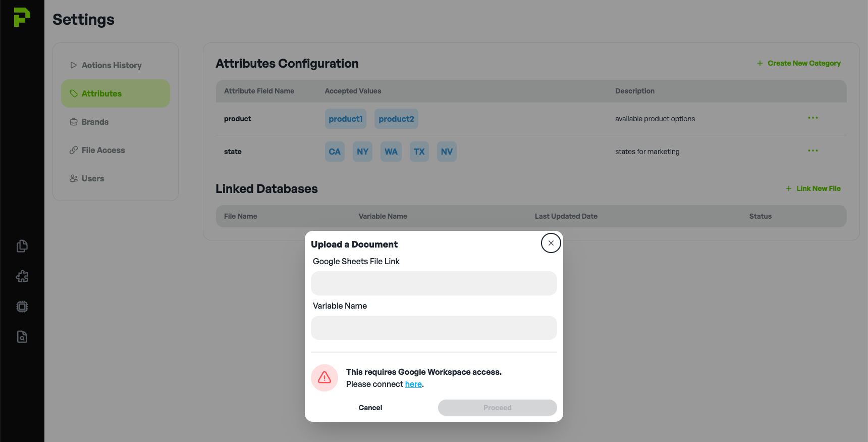Focus the Variable Name input field
Image resolution: width=868 pixels, height=442 pixels.
tap(433, 328)
